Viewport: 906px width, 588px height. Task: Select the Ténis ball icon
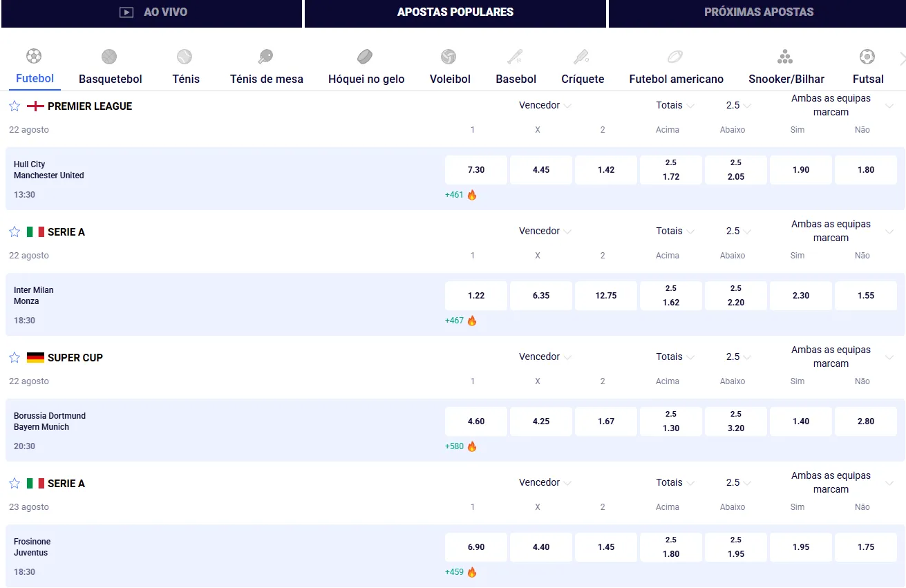(185, 57)
